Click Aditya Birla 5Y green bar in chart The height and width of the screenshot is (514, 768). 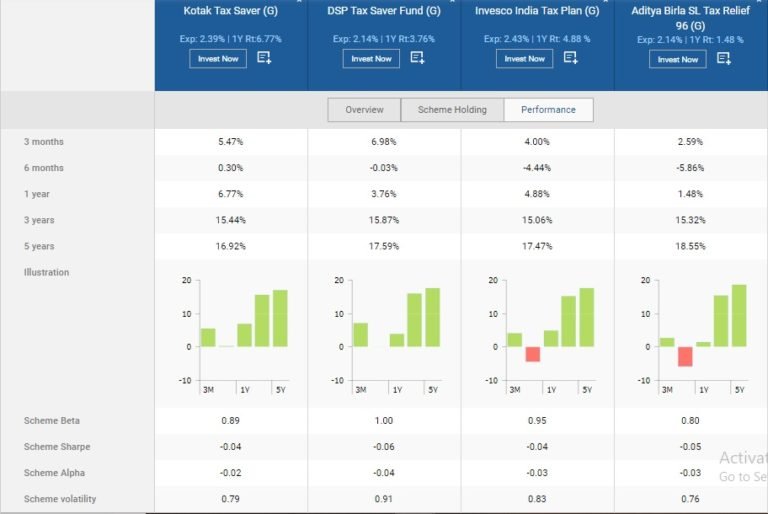(x=739, y=316)
